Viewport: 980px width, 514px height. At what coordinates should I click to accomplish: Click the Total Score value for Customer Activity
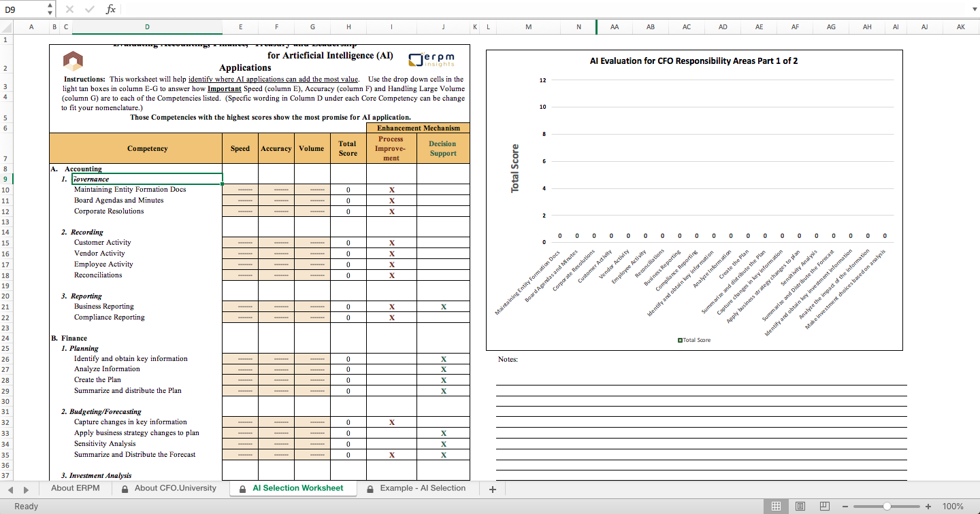[348, 243]
